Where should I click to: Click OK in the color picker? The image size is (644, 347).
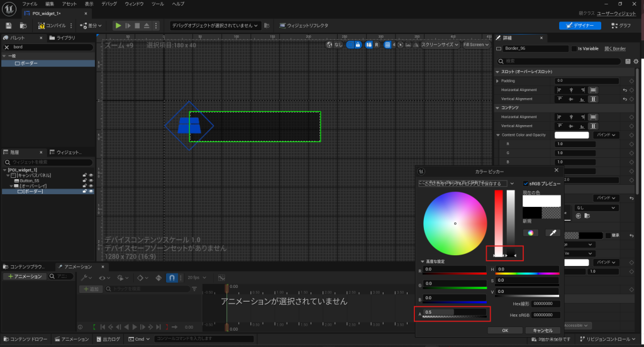(504, 330)
